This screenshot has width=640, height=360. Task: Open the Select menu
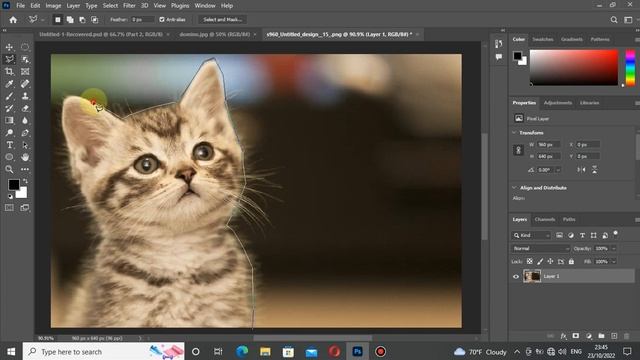(x=110, y=6)
